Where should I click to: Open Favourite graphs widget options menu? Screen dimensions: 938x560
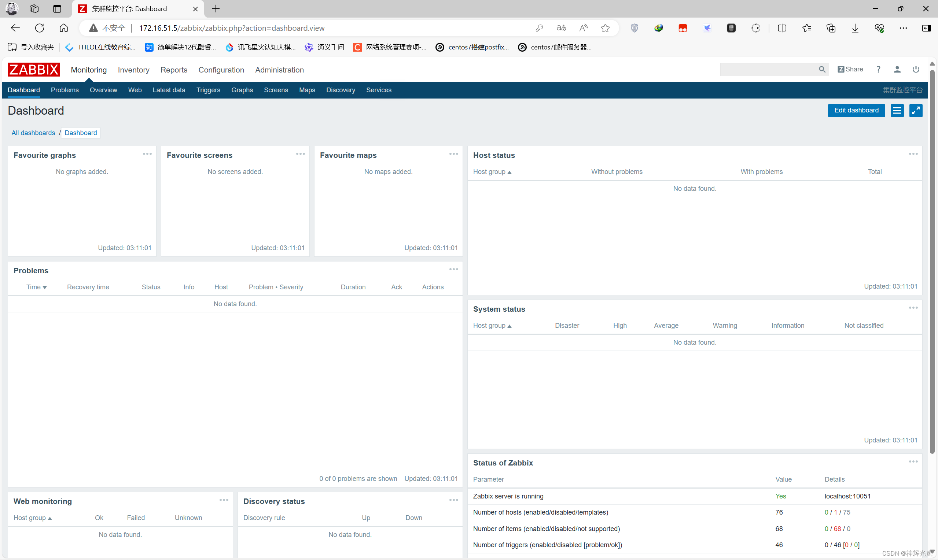tap(147, 154)
